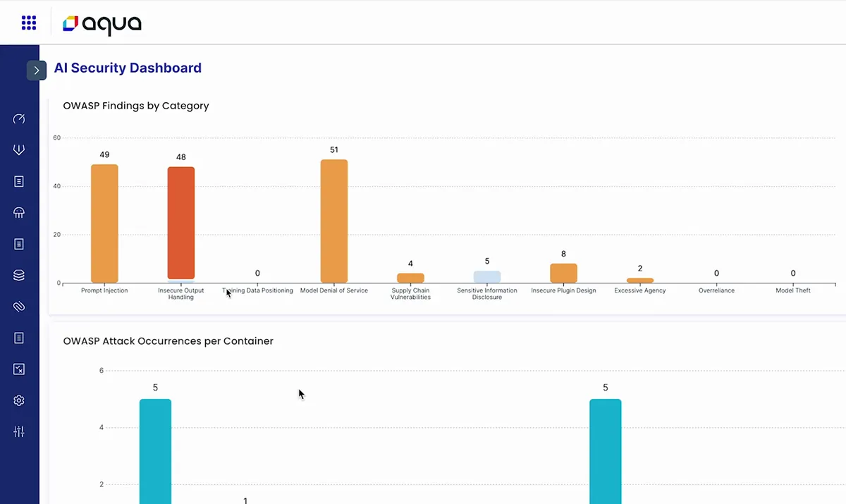Click the "Supply Chain Vulnerabilities" axis label

point(410,294)
